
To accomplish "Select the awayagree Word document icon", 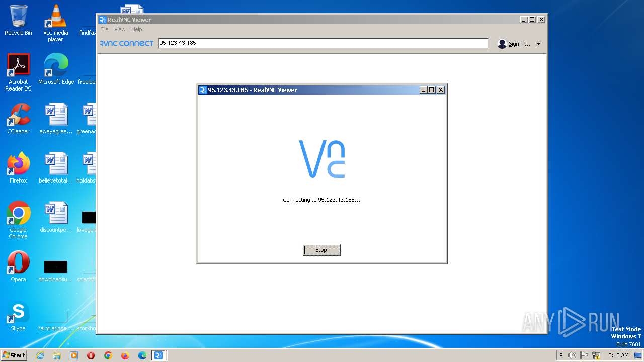I will click(x=56, y=119).
